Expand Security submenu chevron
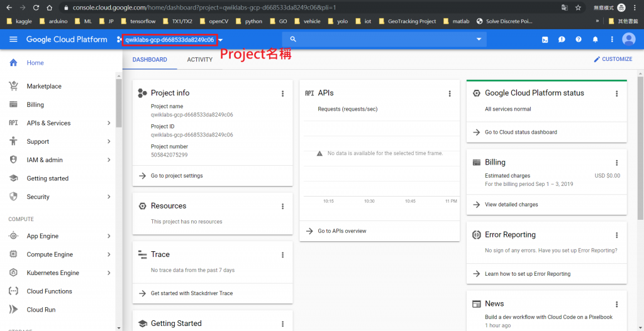Image resolution: width=644 pixels, height=331 pixels. tap(109, 197)
